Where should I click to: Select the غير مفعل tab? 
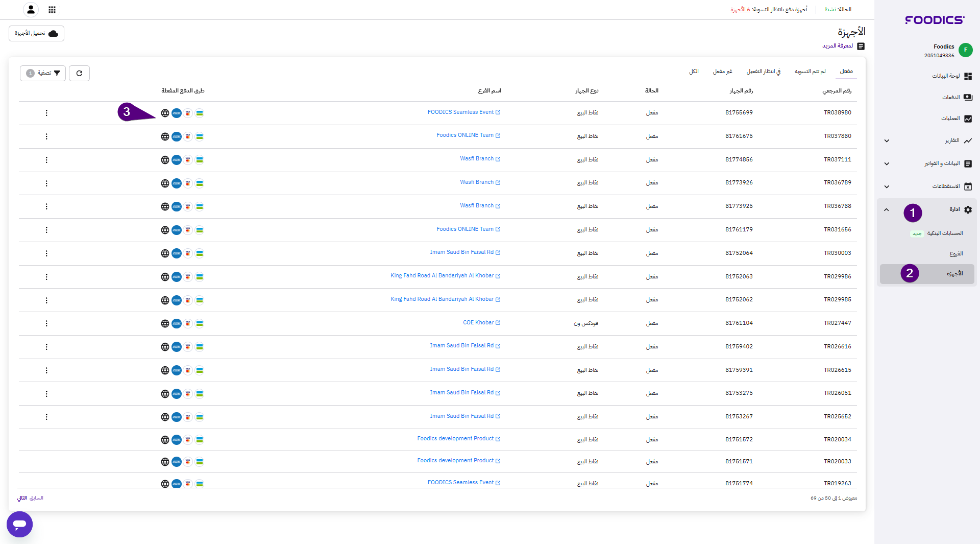(x=723, y=72)
